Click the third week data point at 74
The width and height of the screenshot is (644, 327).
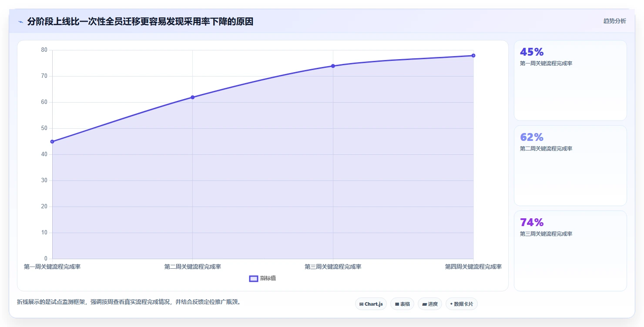pyautogui.click(x=333, y=66)
